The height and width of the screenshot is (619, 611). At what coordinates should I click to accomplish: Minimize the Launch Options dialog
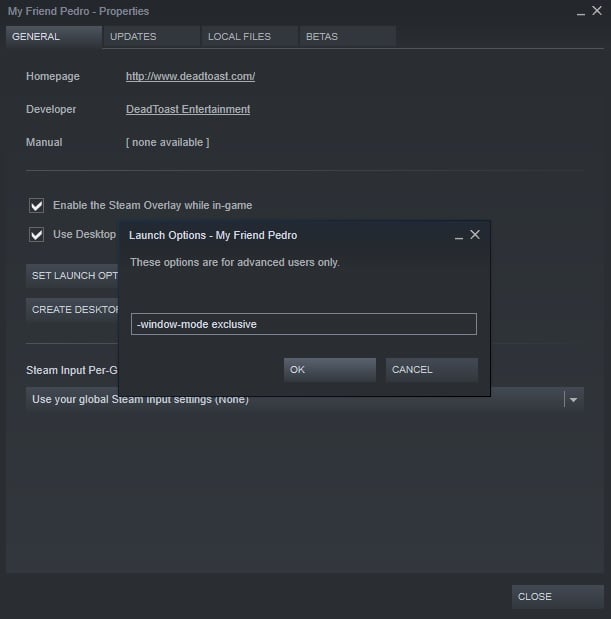point(459,236)
